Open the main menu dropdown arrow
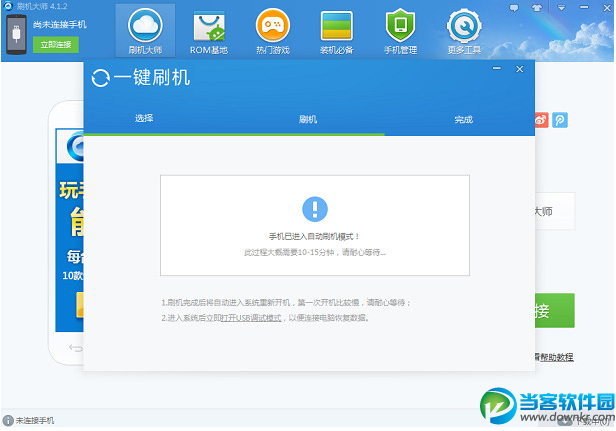This screenshot has width=616, height=431. [561, 7]
